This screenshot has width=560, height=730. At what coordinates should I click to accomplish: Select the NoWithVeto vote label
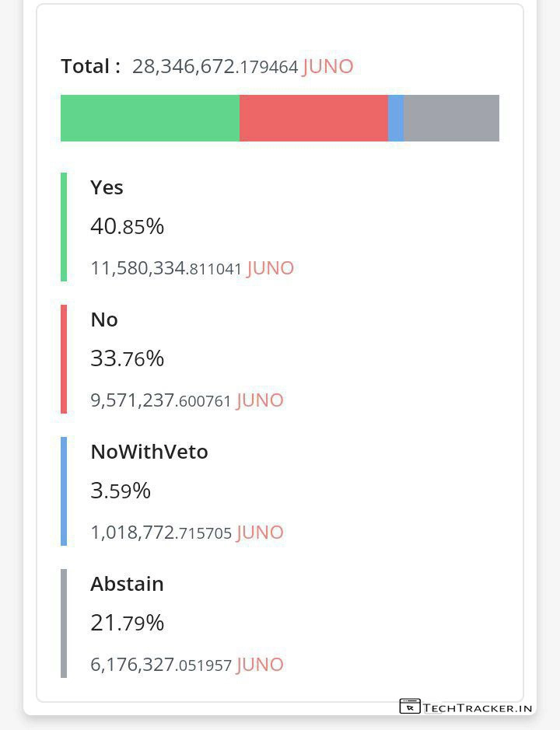click(x=149, y=452)
